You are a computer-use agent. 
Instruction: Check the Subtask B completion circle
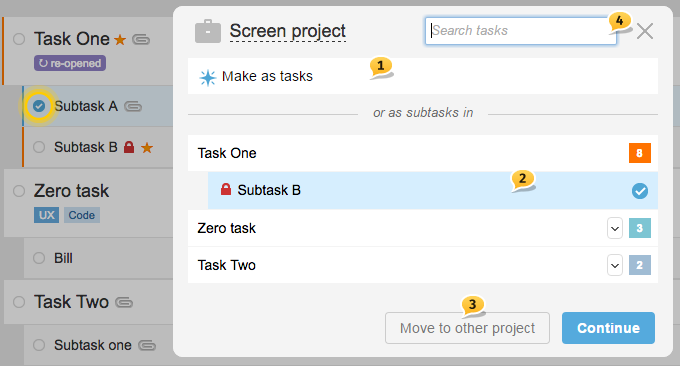(39, 147)
